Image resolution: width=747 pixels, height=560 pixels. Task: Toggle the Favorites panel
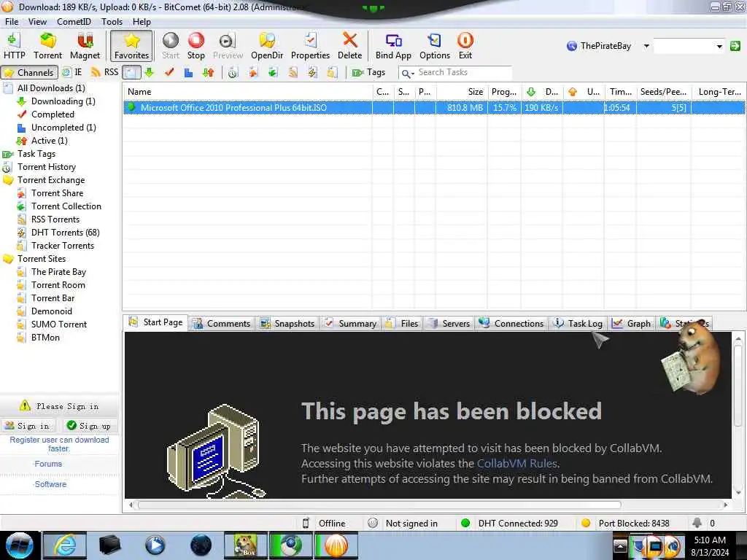click(131, 46)
